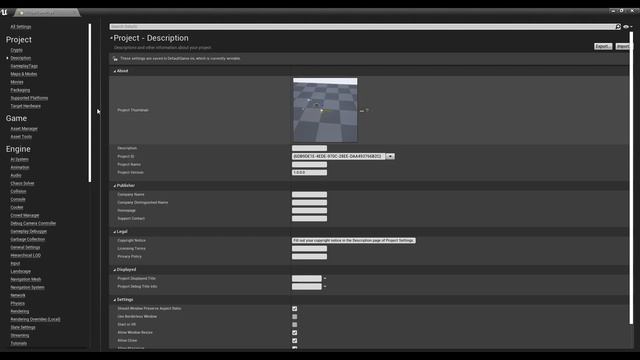Toggle Should Window Preserve Aspect Ratio checkbox
640x360 pixels.
pyautogui.click(x=295, y=309)
